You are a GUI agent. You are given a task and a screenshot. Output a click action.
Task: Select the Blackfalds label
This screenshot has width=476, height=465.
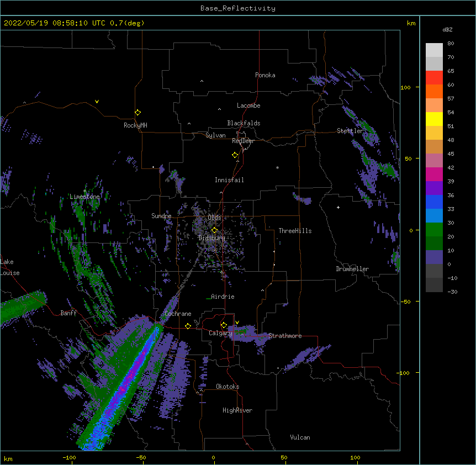(244, 123)
